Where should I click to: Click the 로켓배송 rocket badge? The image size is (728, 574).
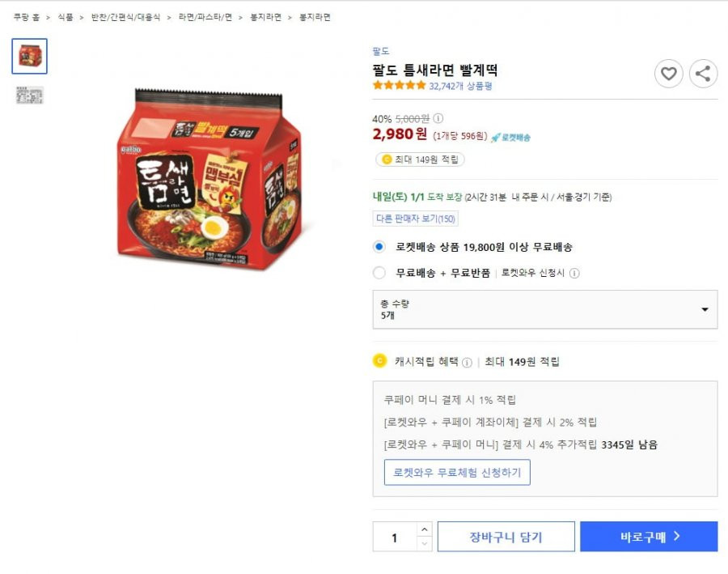coord(510,137)
